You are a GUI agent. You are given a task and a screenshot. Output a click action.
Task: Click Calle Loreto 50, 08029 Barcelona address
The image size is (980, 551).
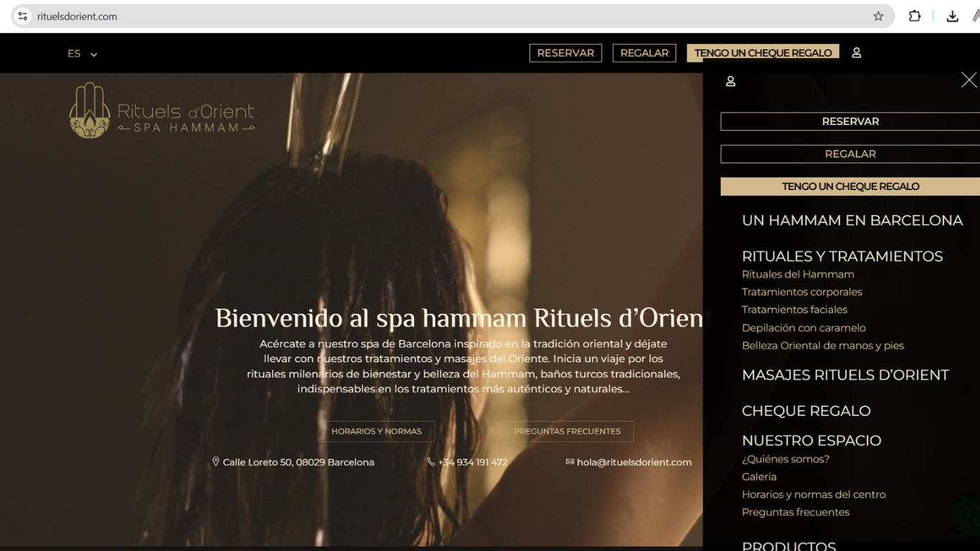pos(298,462)
